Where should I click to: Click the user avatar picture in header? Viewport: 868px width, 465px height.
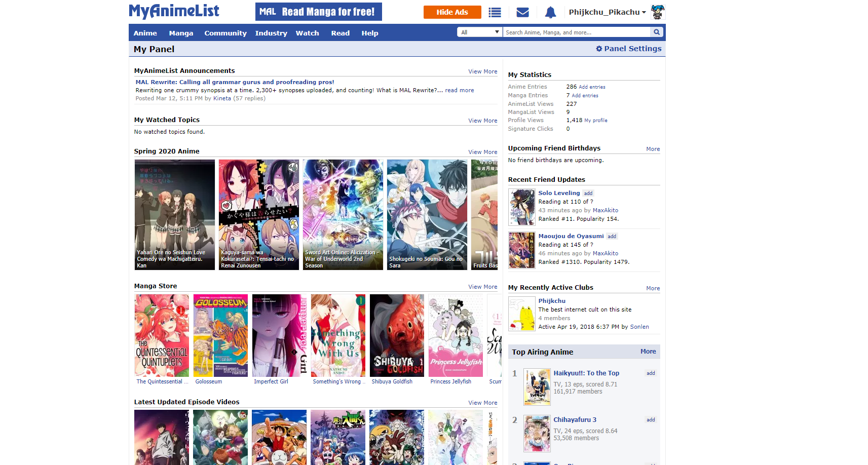tap(658, 12)
